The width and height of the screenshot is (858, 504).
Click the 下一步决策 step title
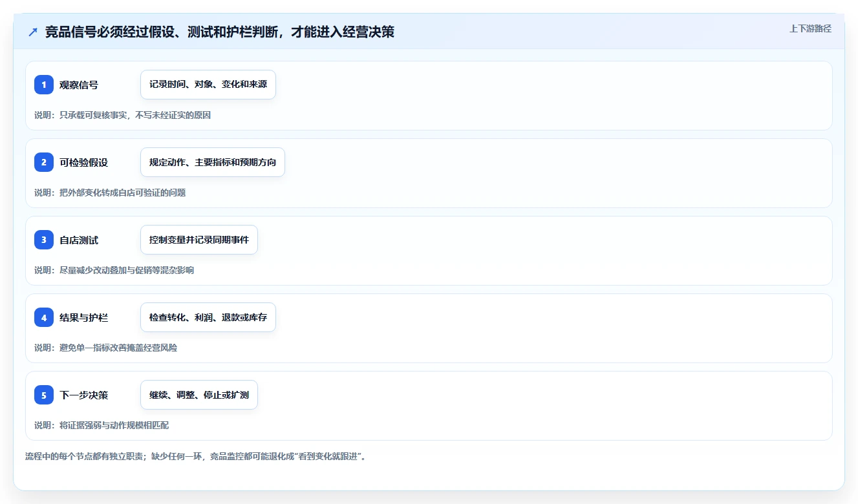point(84,395)
